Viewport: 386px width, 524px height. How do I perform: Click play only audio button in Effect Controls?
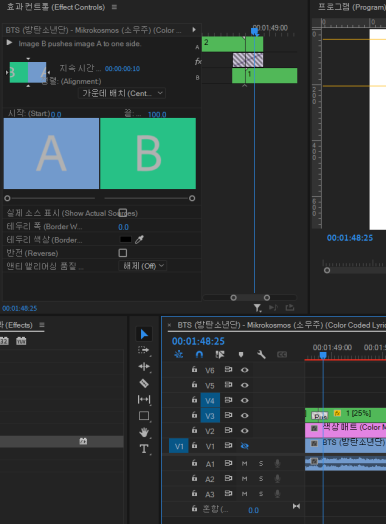coord(273,307)
